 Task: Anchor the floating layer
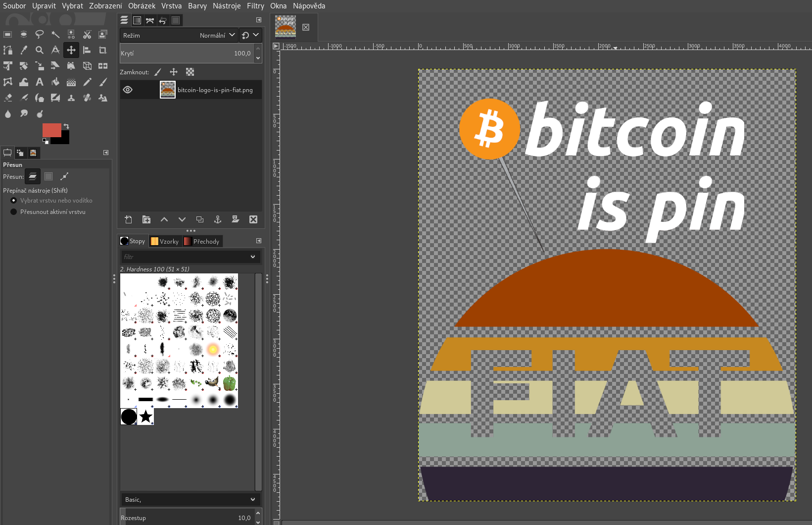tap(217, 219)
